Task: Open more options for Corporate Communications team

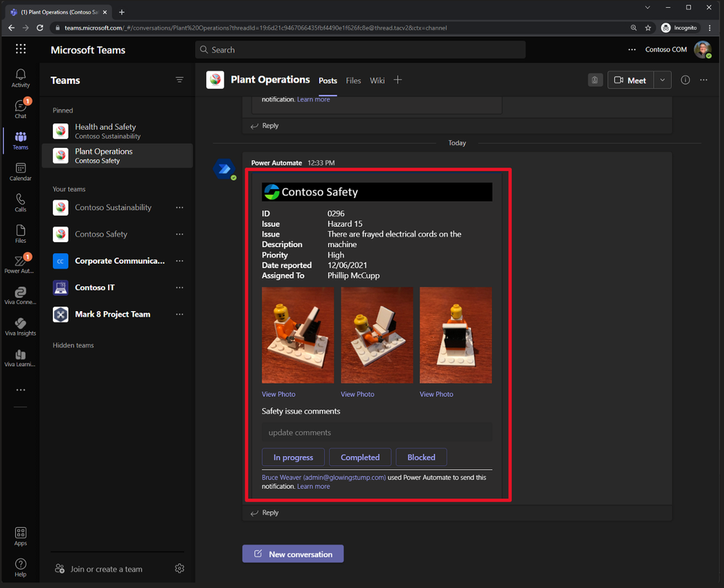Action: 180,261
